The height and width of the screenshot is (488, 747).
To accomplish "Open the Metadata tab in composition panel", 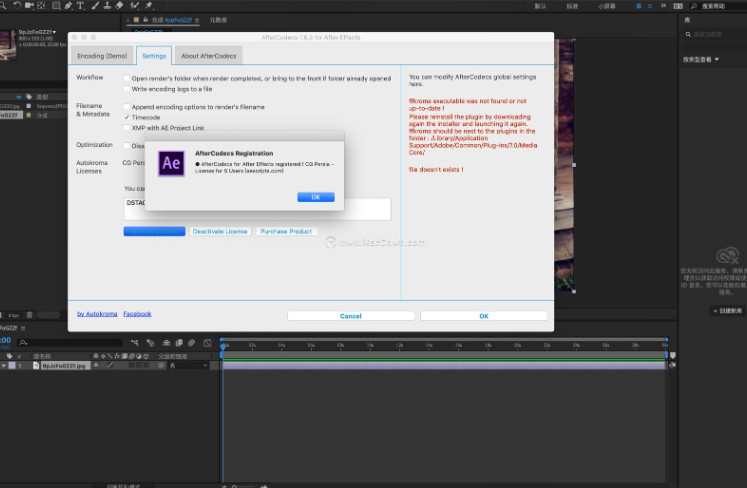I will 218,20.
